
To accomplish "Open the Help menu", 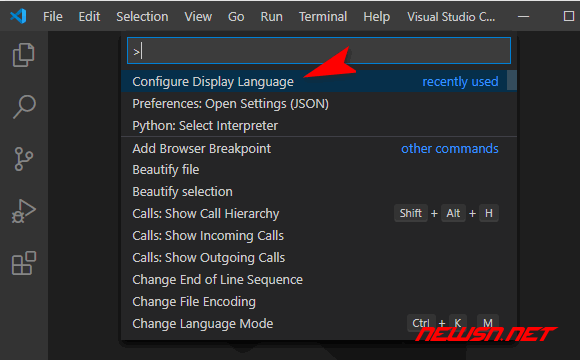I will coord(376,17).
